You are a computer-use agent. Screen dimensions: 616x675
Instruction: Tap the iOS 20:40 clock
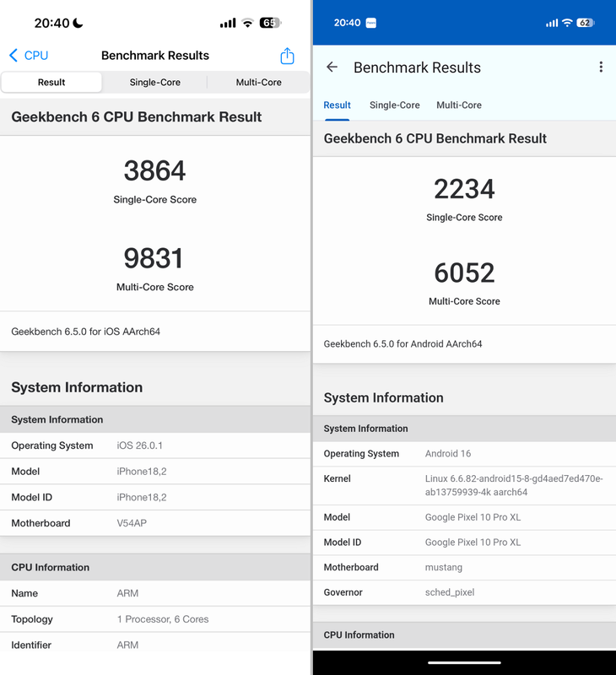pos(51,23)
